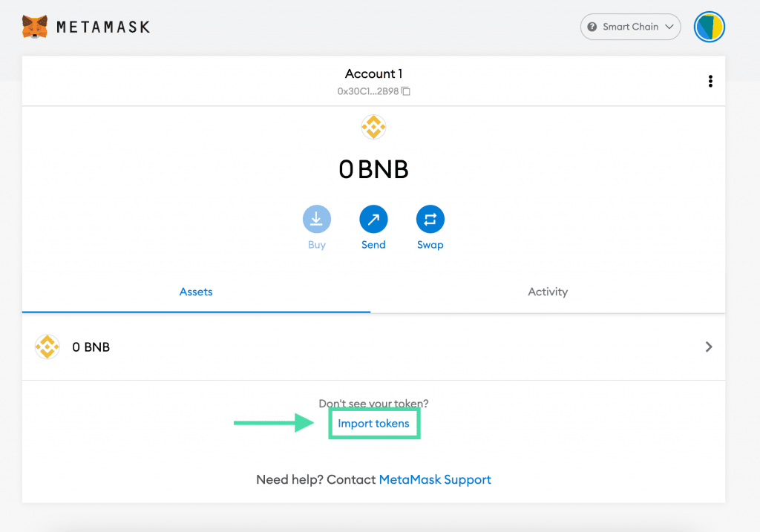
Task: Copy the account address 0x30C1...2B98
Action: [x=406, y=91]
